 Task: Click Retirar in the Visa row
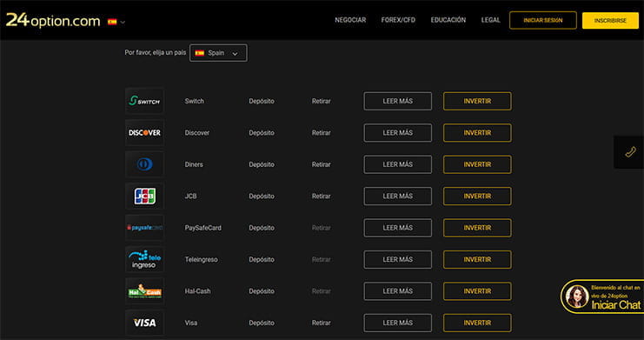[x=322, y=323]
